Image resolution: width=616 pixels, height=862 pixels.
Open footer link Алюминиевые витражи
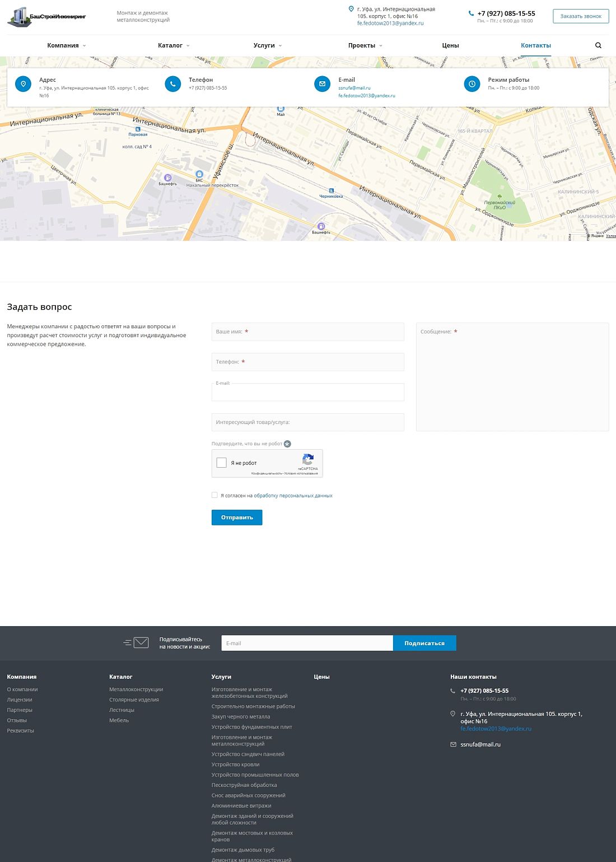pos(241,806)
